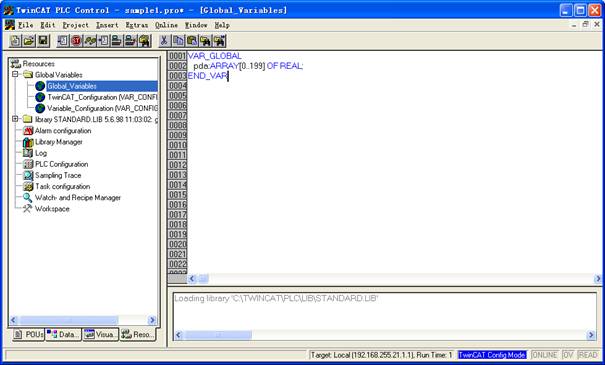Click the Copy toolbar icon
Screen dimensions: 605x365
point(178,41)
